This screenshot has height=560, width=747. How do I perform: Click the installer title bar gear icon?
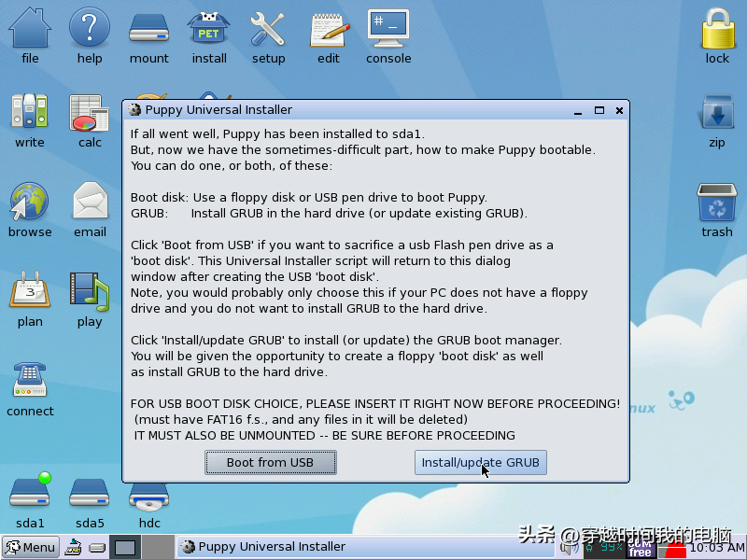click(134, 110)
